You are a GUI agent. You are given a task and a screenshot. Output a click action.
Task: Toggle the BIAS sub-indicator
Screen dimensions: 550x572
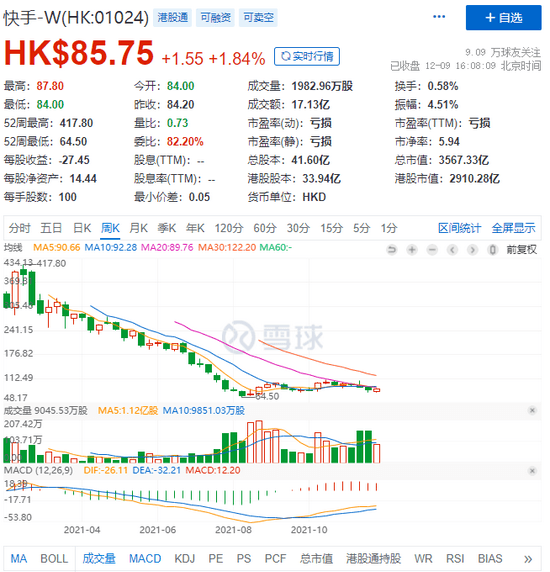pyautogui.click(x=490, y=559)
